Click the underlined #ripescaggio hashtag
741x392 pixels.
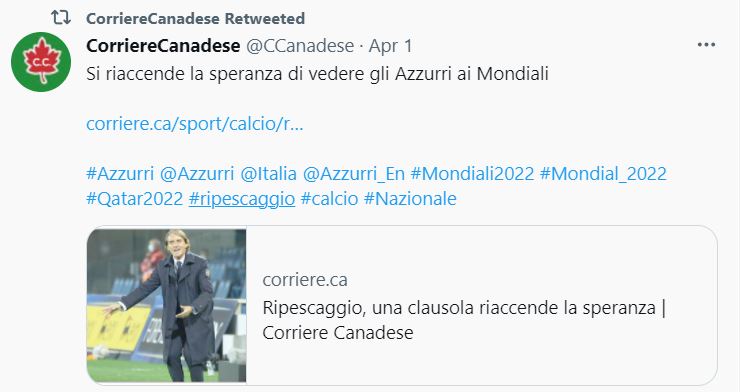[x=242, y=199]
